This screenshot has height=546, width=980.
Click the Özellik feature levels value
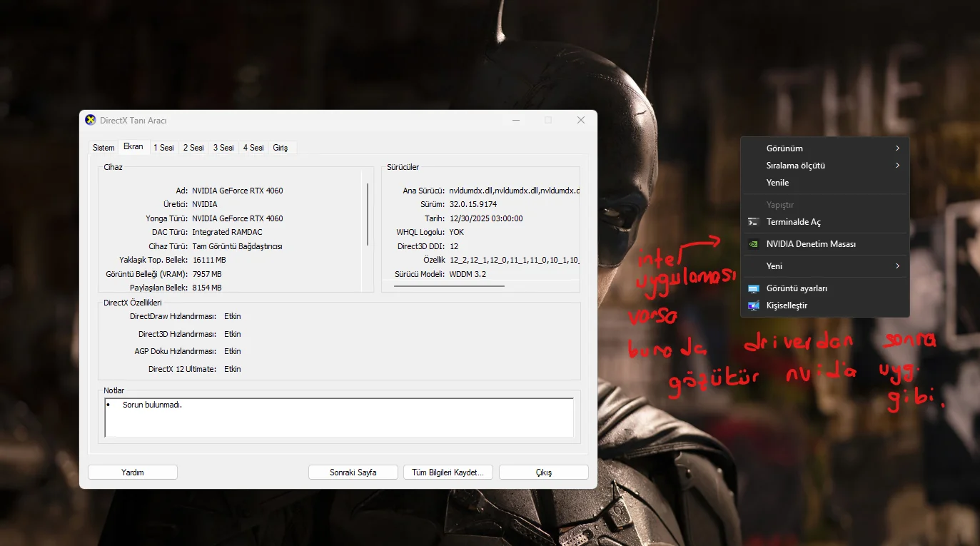pyautogui.click(x=514, y=260)
